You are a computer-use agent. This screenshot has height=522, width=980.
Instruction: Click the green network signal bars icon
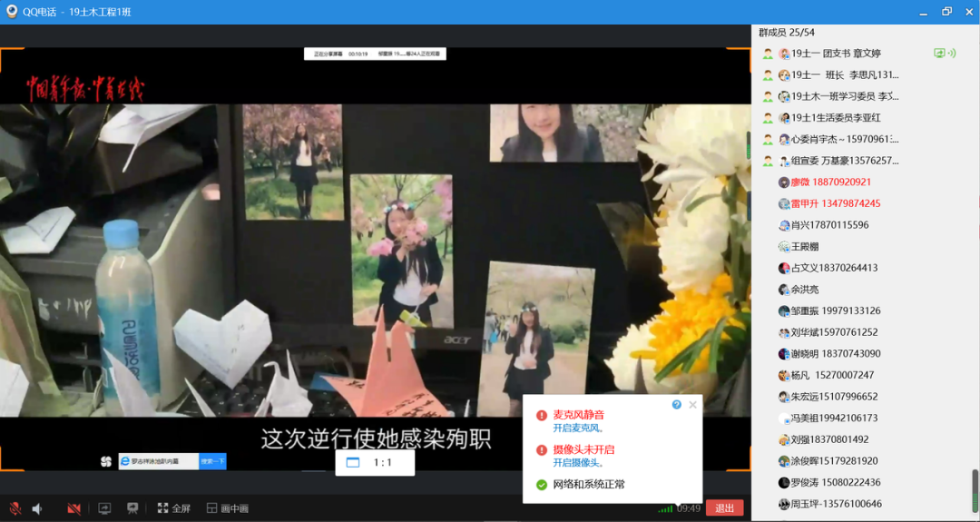click(x=665, y=508)
